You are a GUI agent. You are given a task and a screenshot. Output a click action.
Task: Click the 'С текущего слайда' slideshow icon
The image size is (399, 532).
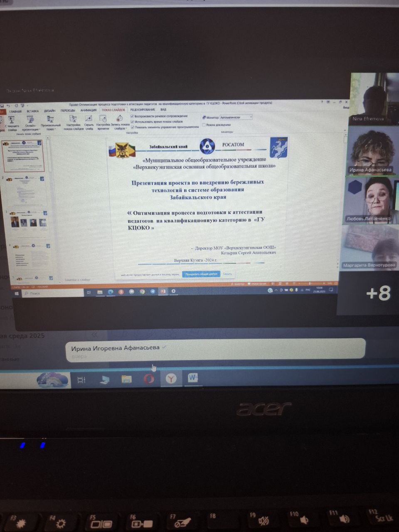coord(12,123)
